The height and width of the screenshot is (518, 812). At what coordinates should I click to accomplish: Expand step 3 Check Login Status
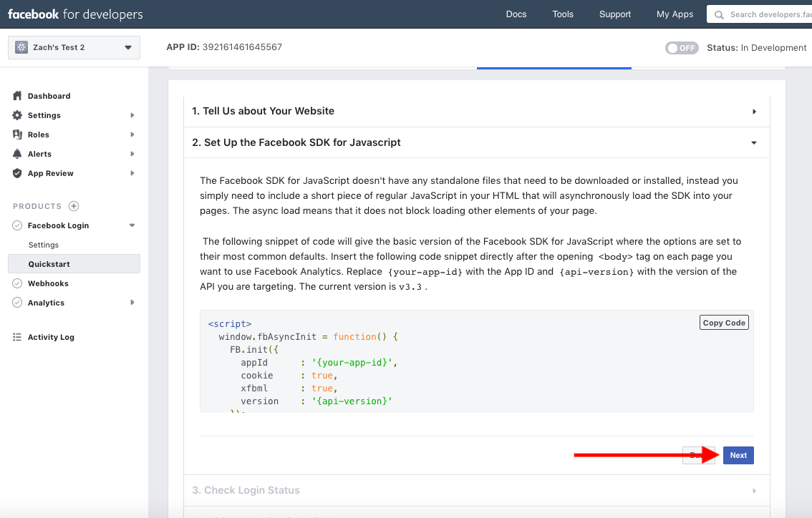pyautogui.click(x=476, y=490)
